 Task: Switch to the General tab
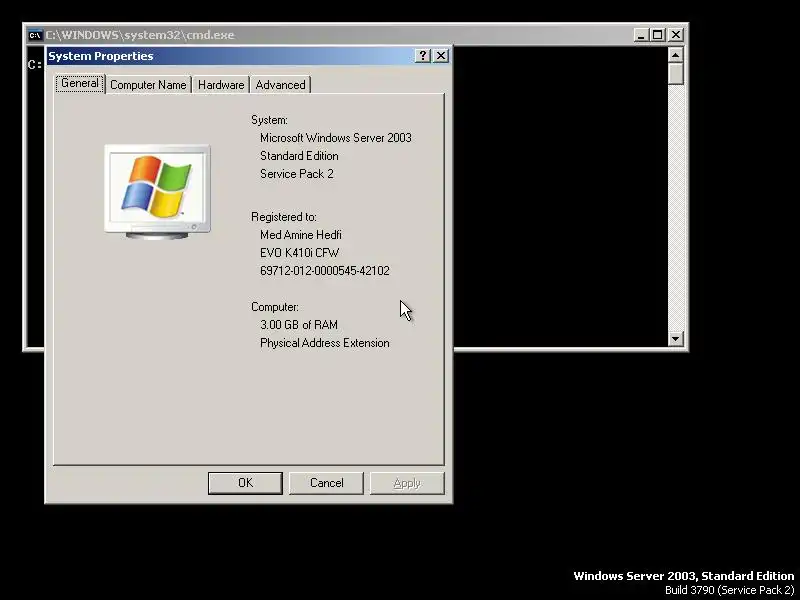tap(80, 84)
